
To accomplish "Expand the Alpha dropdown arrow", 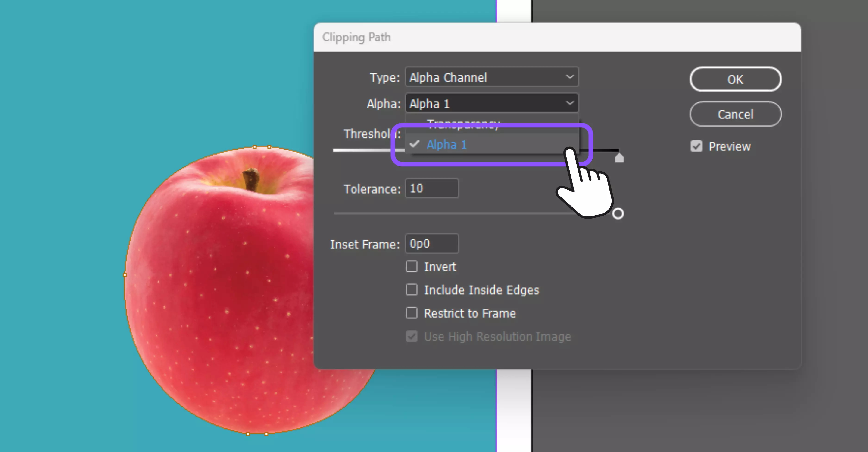I will 569,103.
